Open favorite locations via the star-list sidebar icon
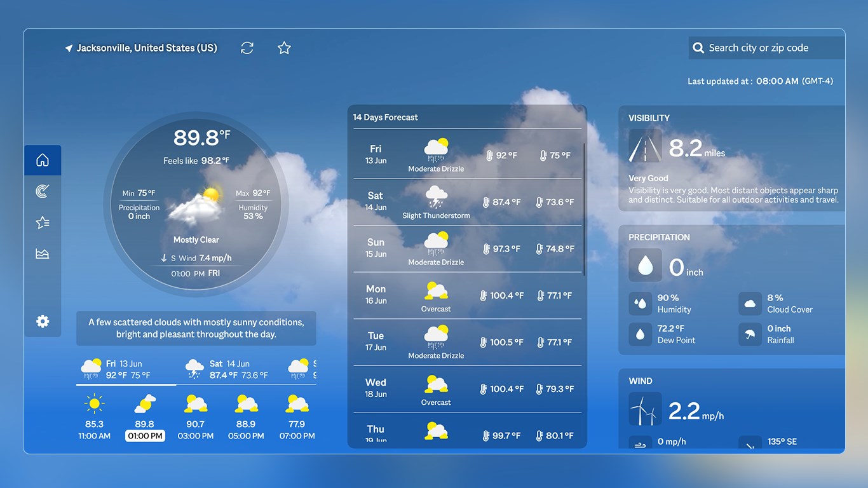 42,222
